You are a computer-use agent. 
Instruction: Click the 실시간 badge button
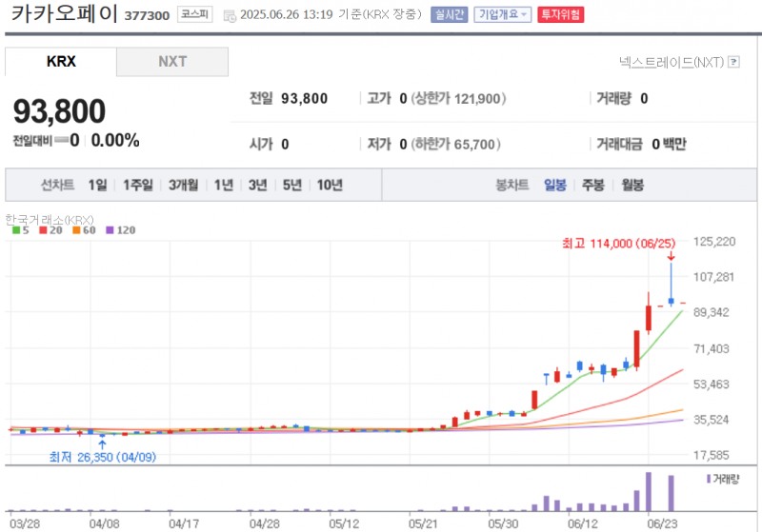coord(449,14)
